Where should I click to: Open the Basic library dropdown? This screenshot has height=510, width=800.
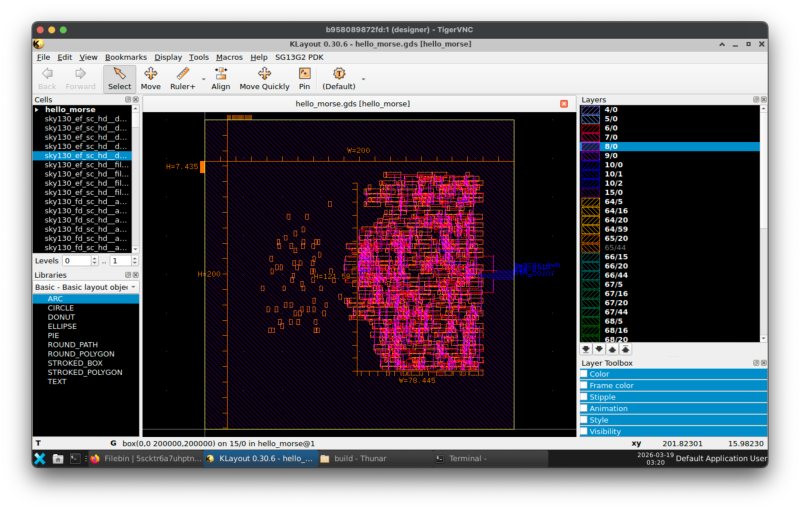pyautogui.click(x=86, y=287)
